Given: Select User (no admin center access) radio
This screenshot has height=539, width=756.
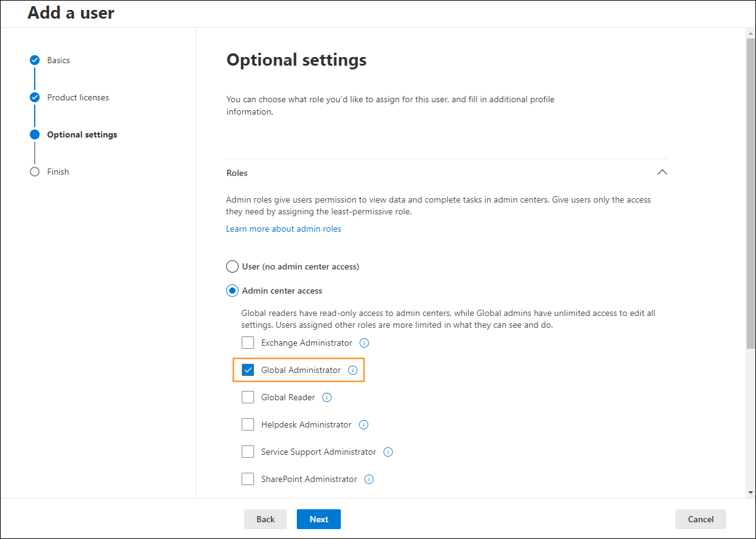Looking at the screenshot, I should coord(232,266).
